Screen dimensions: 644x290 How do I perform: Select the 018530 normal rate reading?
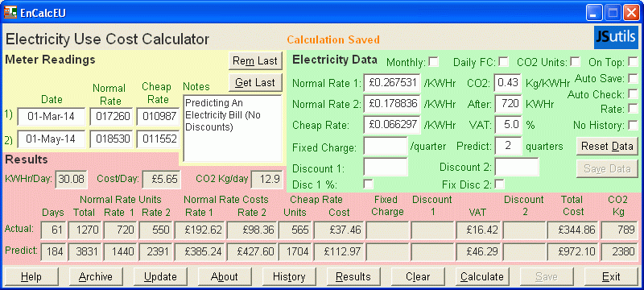111,139
